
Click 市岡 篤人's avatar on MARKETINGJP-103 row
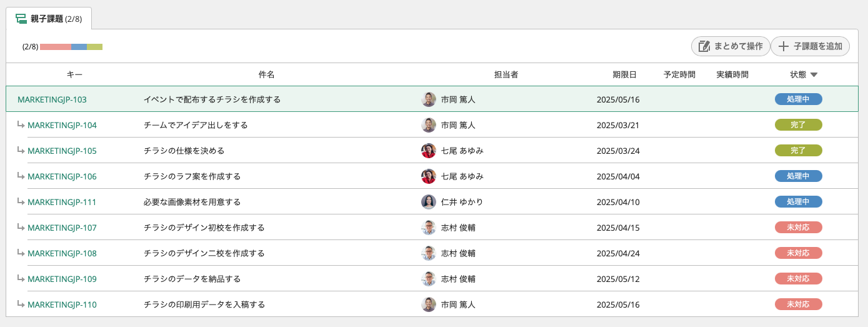point(429,99)
